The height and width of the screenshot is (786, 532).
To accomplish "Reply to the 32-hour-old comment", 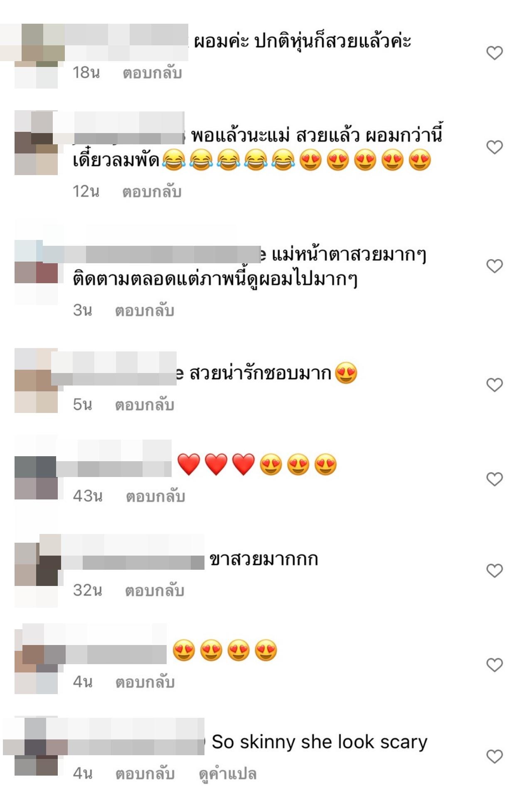I will pyautogui.click(x=155, y=591).
